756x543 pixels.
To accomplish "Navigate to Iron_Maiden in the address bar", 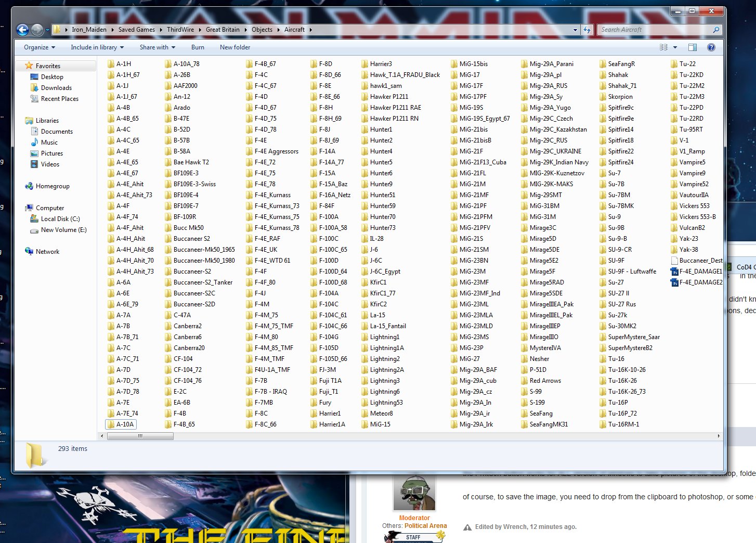I will pos(89,30).
